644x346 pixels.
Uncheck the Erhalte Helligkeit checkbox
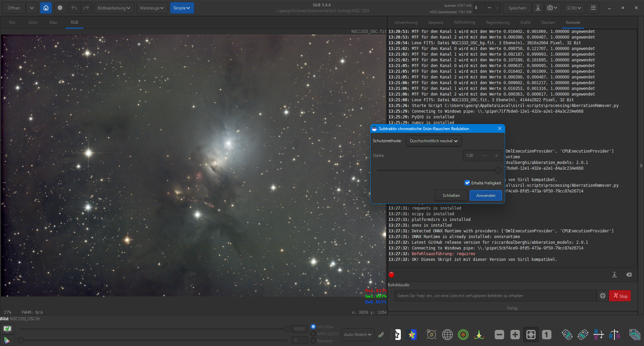point(467,183)
